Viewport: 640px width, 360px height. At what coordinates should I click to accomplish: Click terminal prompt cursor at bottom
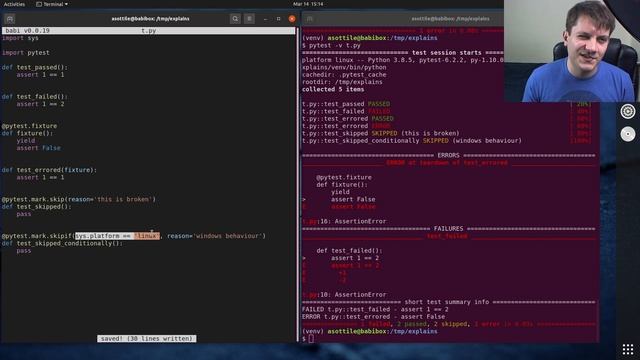click(x=311, y=339)
